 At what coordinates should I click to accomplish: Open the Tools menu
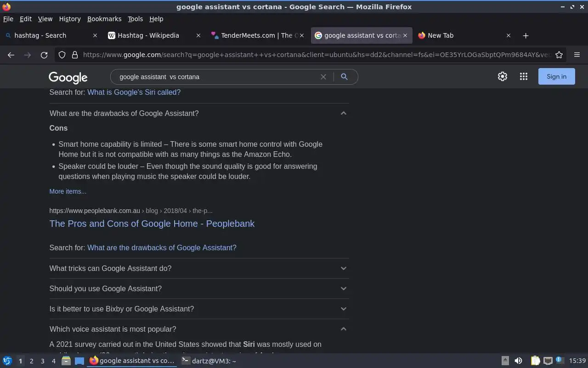pos(135,19)
